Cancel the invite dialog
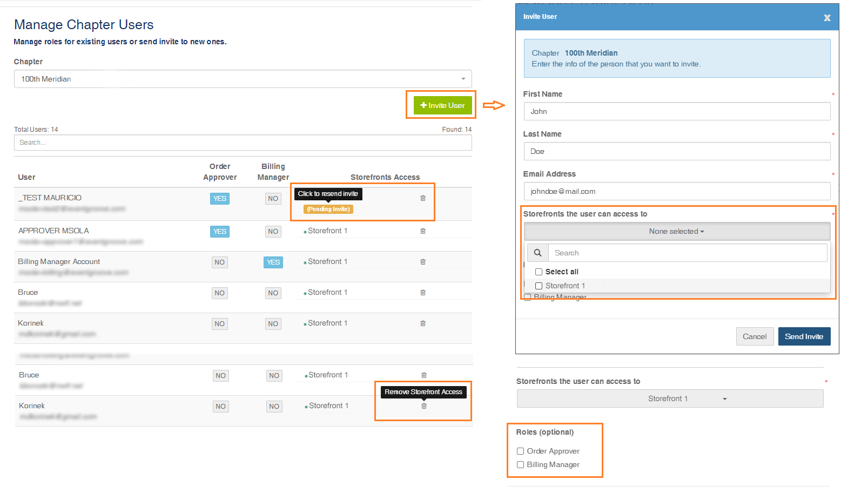The height and width of the screenshot is (500, 868). click(755, 336)
